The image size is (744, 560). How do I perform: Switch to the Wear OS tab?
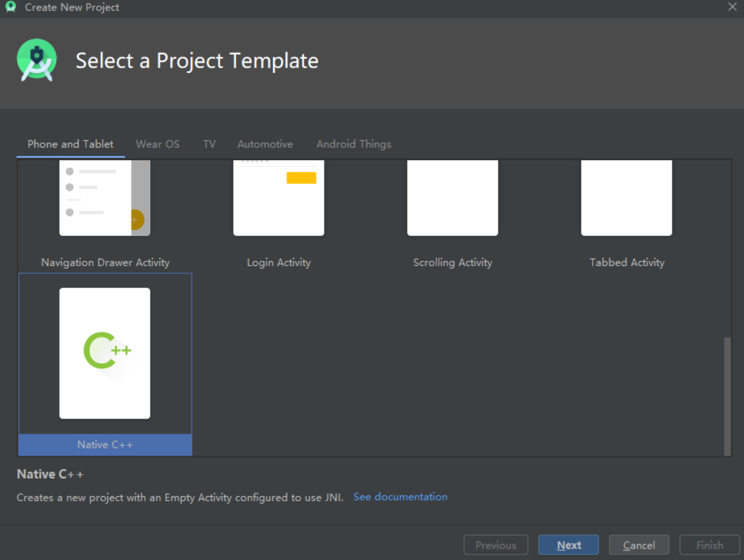coord(157,144)
